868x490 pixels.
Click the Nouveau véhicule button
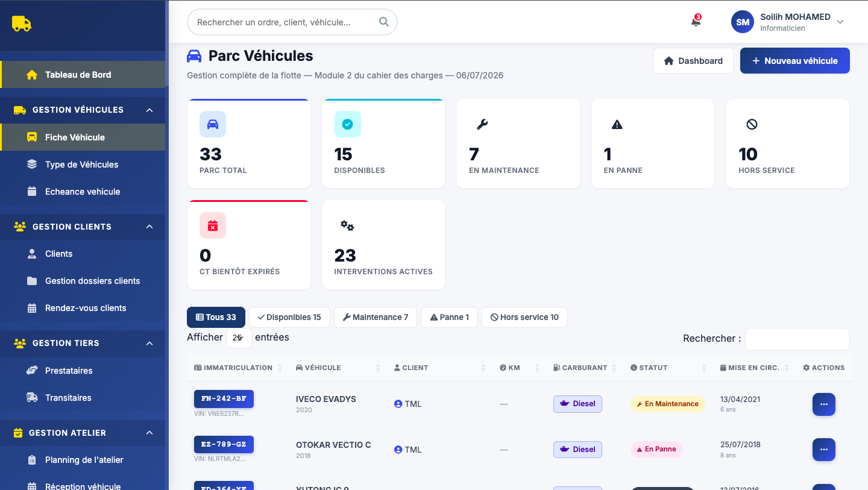tap(795, 61)
